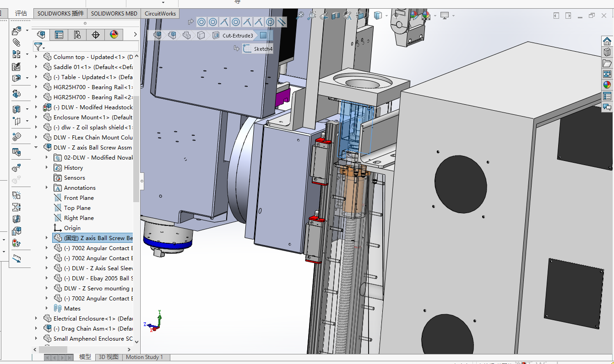Click the Previous View icon
This screenshot has width=614, height=364.
coord(324,16)
